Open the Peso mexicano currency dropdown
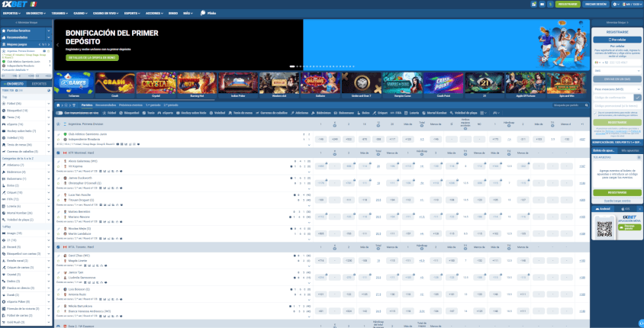Screen dimensions: 644x328 [x=617, y=88]
